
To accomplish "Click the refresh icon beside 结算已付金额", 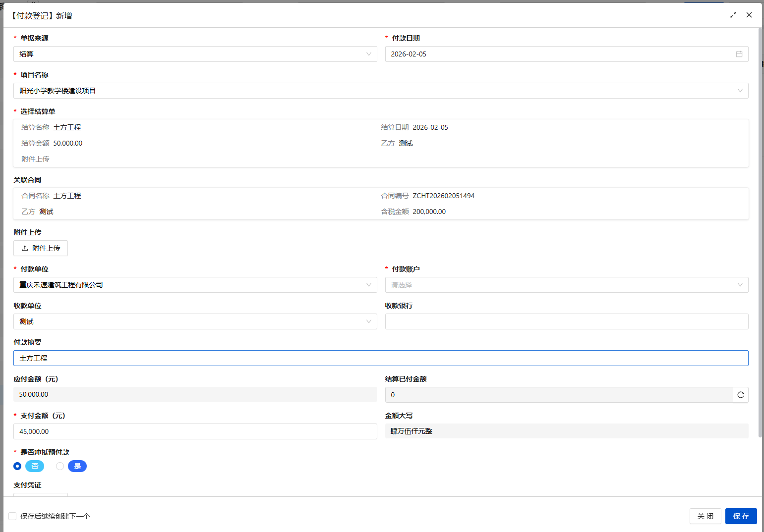I will (740, 395).
